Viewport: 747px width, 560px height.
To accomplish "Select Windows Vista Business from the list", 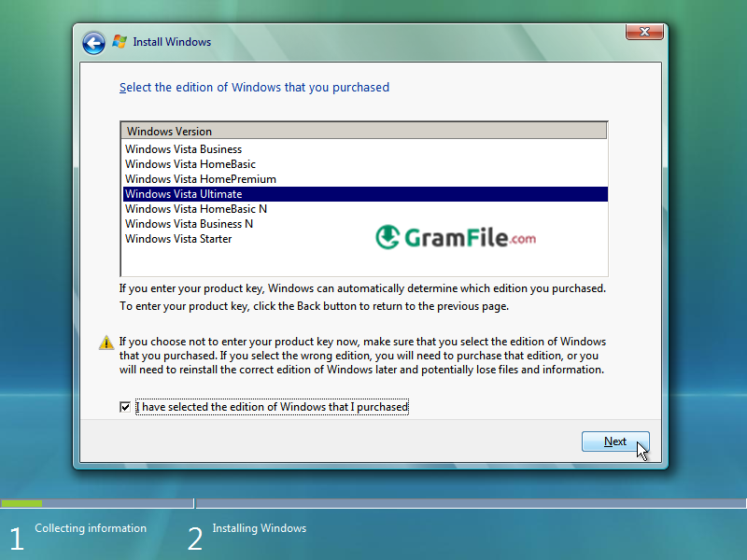I will coord(183,148).
